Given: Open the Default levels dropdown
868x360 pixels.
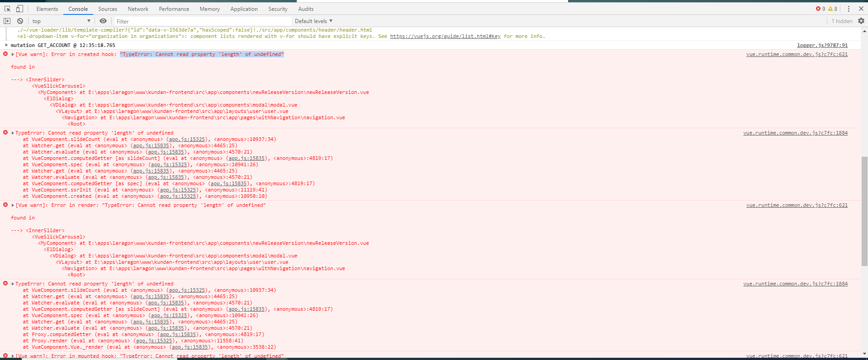Looking at the screenshot, I should [313, 21].
